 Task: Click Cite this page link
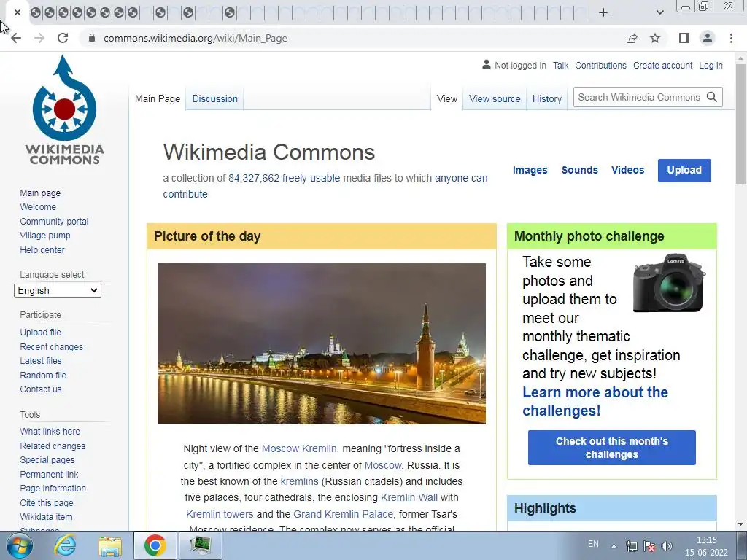pos(47,503)
